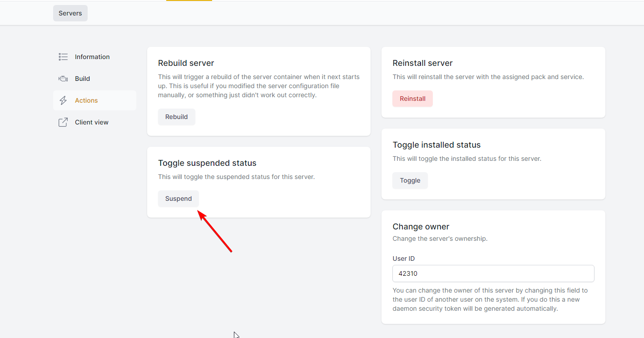Go to the Build section label
This screenshot has height=338, width=644.
pos(82,79)
